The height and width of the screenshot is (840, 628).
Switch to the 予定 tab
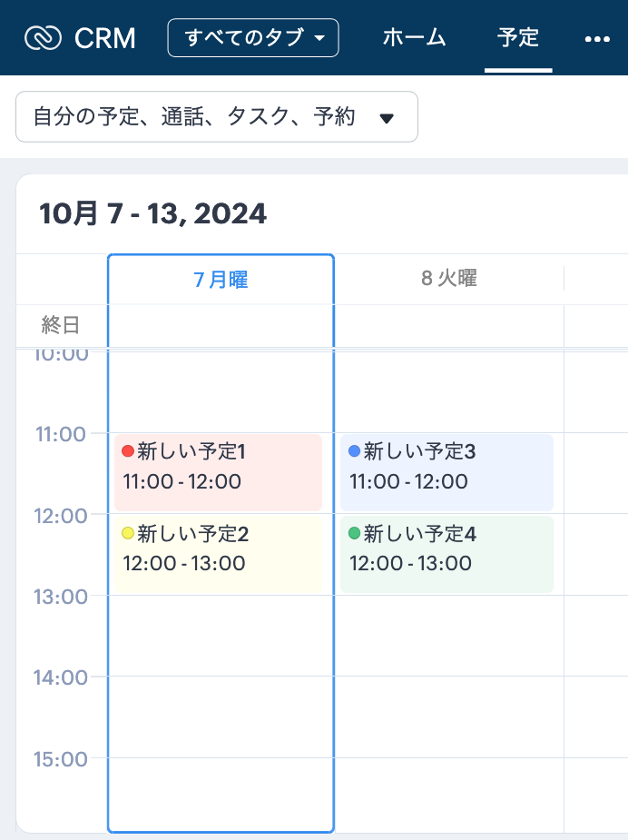(x=518, y=38)
